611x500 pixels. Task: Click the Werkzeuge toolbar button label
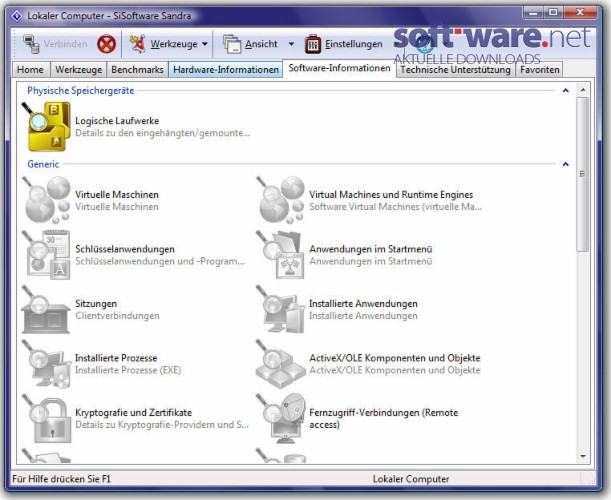point(174,44)
